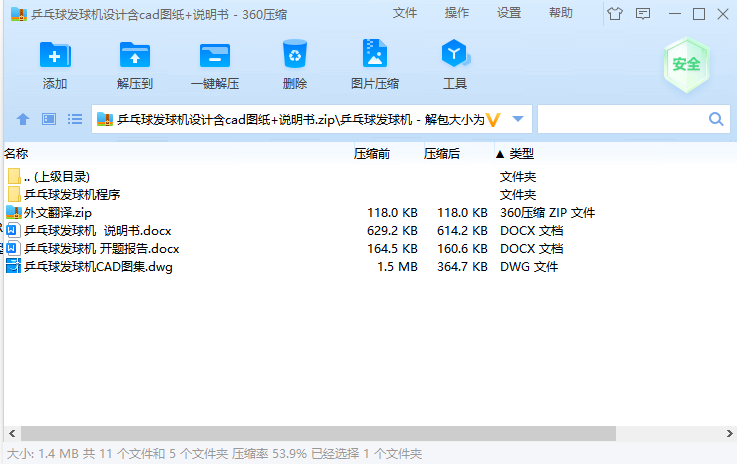Click the 164.5 KB size cell
This screenshot has width=737, height=464.
(x=392, y=249)
